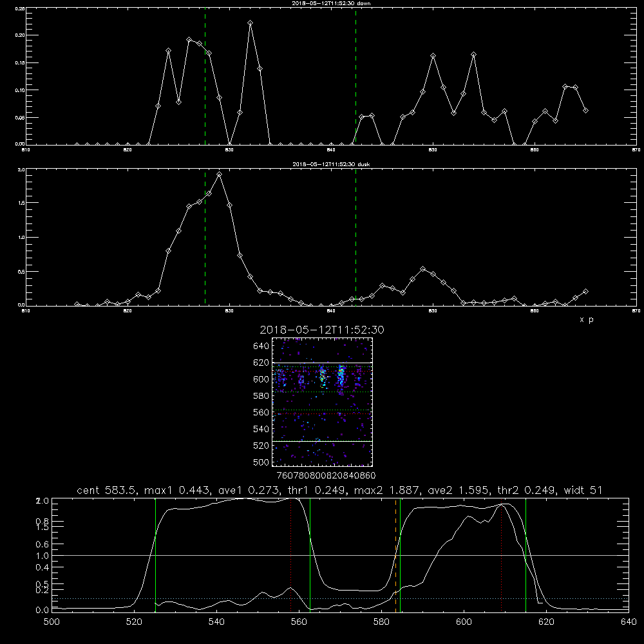Select the right green dashed line in the dusk plot

[x=355, y=238]
